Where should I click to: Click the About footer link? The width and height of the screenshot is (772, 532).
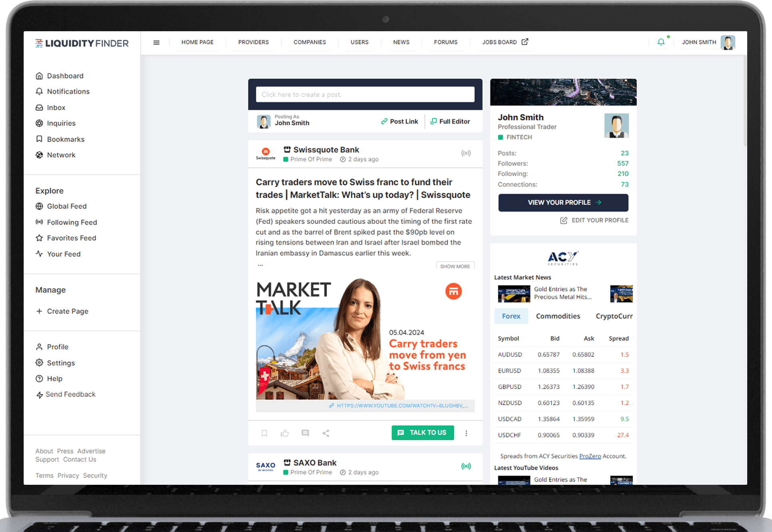pos(44,451)
